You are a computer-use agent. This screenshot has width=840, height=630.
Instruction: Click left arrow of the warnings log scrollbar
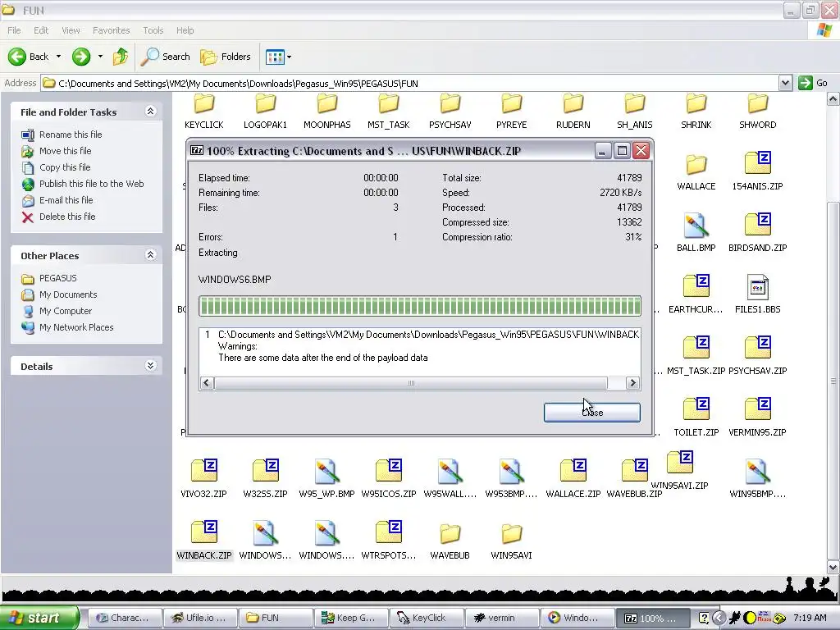click(207, 382)
